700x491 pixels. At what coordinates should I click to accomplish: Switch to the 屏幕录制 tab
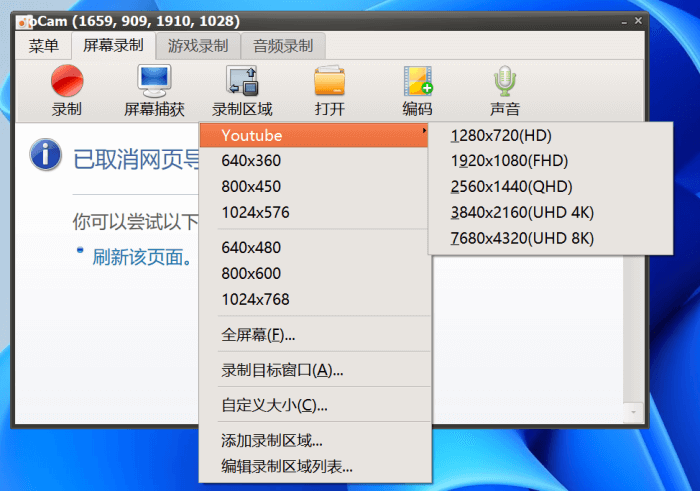tap(113, 46)
